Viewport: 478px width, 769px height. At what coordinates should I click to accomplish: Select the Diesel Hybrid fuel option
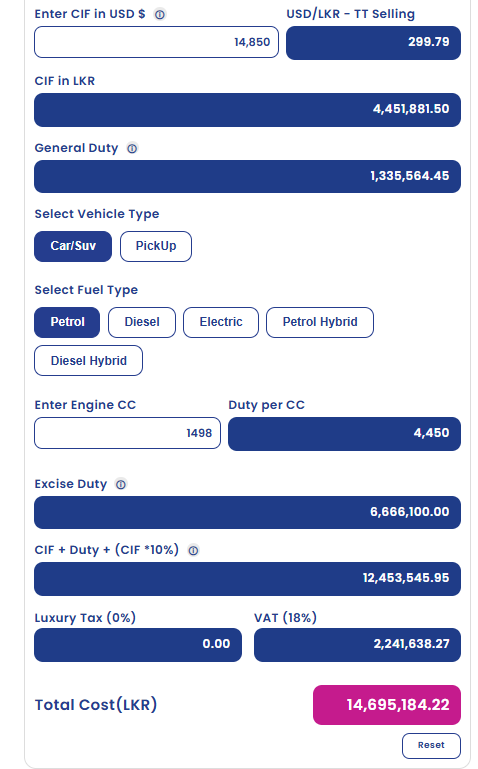[89, 360]
